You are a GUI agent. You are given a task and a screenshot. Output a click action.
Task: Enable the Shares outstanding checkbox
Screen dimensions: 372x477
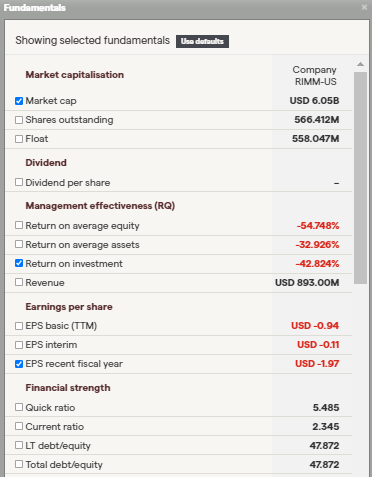click(x=19, y=120)
